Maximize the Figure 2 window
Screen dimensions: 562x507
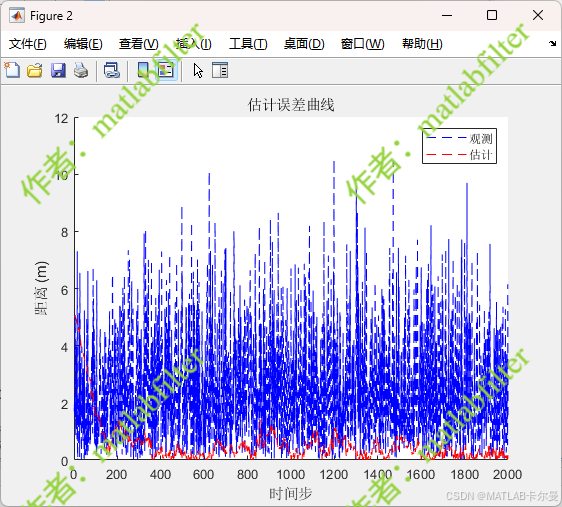tap(492, 15)
